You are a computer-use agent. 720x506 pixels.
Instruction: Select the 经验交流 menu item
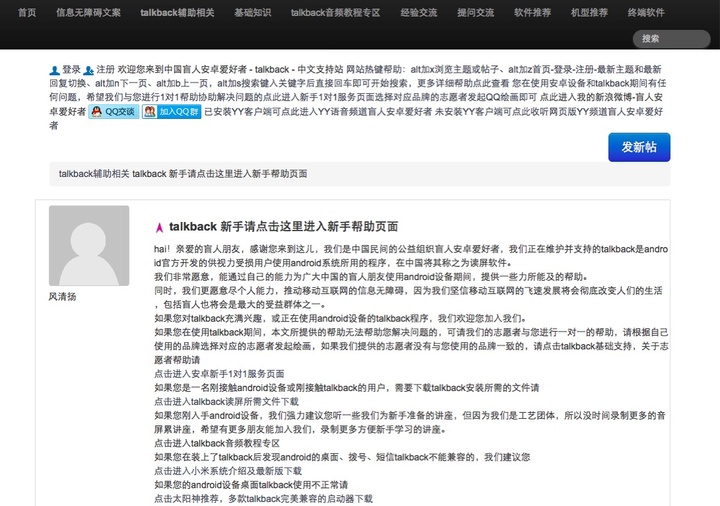419,12
